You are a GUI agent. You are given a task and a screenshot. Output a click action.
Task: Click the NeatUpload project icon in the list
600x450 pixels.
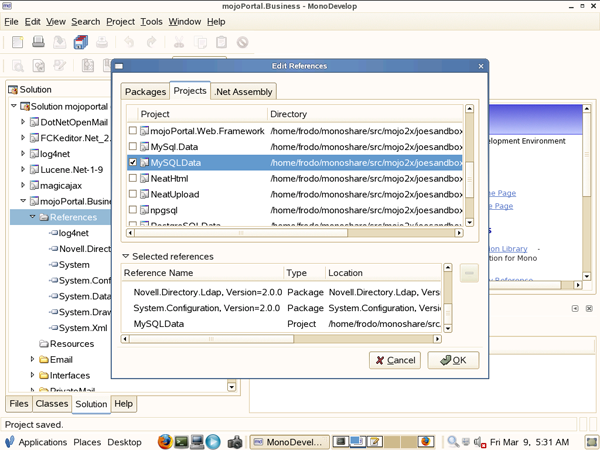145,194
